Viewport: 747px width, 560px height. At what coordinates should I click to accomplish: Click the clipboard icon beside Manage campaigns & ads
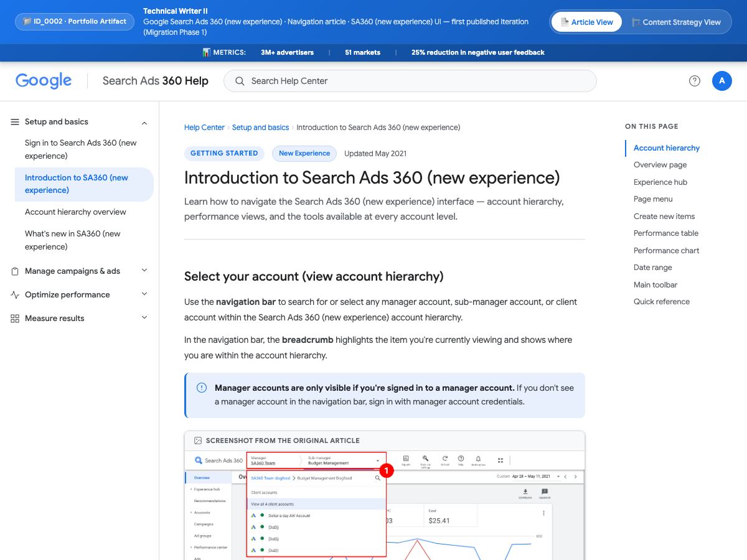coord(15,271)
